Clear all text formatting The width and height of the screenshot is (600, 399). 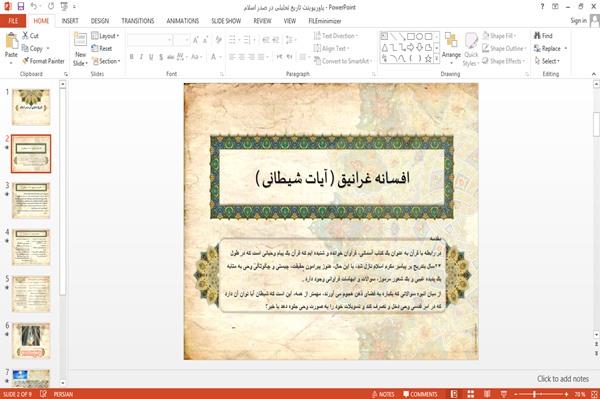219,40
